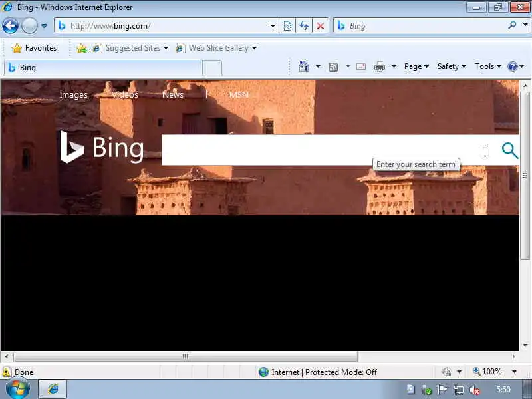Open the Page menu
This screenshot has width=532, height=399.
(416, 66)
